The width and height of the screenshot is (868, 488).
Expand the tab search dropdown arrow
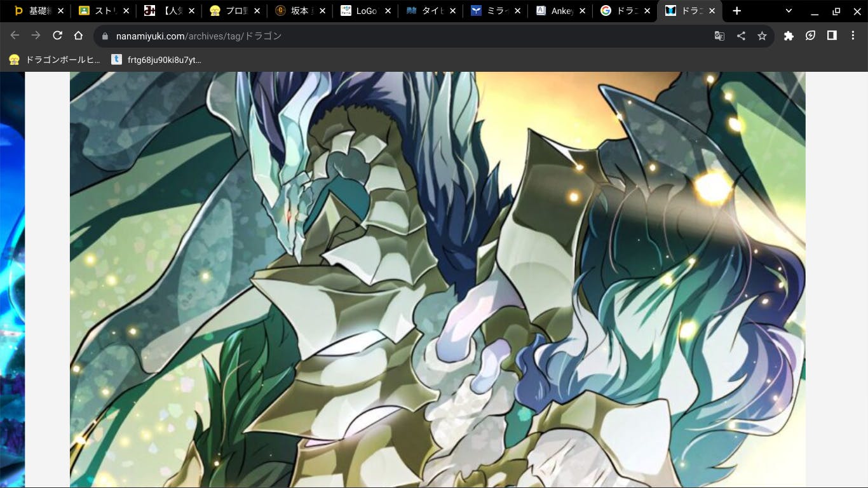(789, 11)
